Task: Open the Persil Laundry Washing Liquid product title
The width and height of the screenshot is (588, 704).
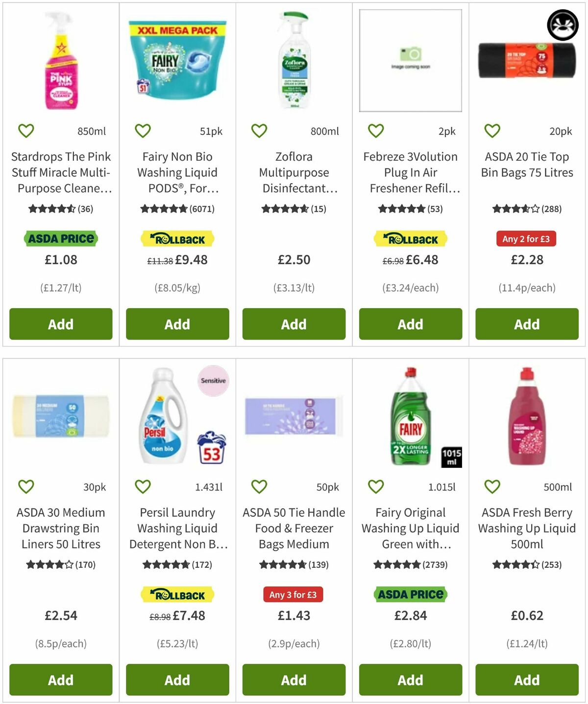Action: [x=177, y=528]
